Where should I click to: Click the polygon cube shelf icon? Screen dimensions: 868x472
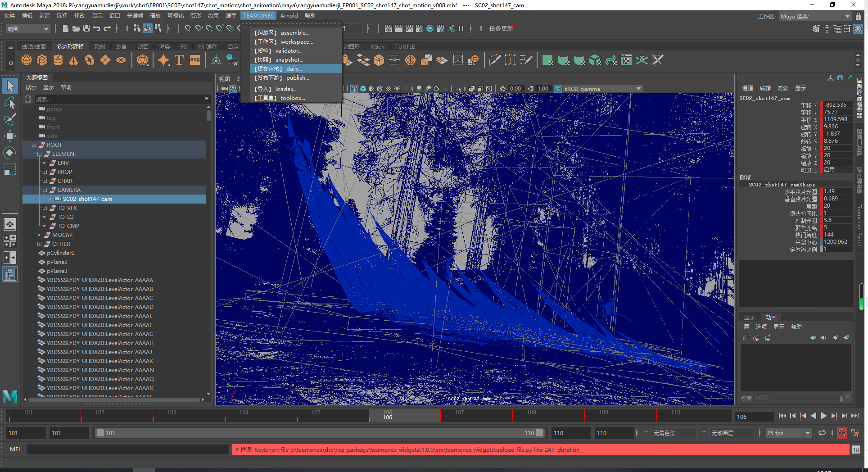[x=42, y=60]
